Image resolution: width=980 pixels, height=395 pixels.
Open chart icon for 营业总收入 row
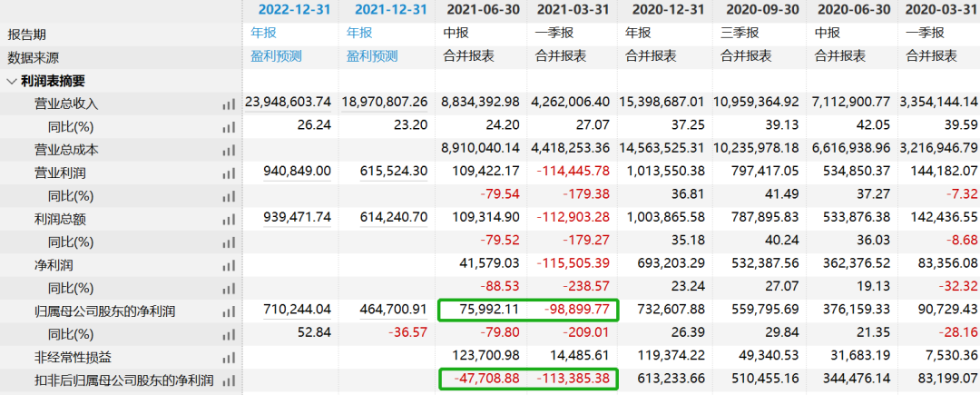tap(229, 104)
